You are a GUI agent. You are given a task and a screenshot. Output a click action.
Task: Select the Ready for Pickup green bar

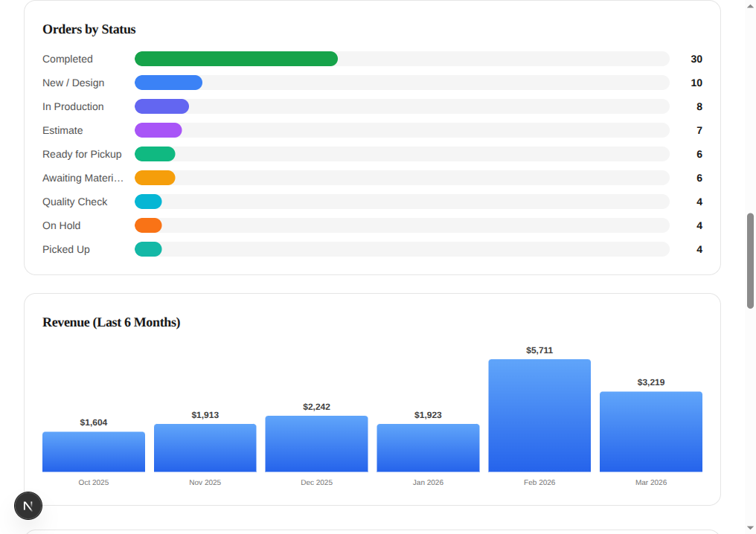[x=155, y=154]
